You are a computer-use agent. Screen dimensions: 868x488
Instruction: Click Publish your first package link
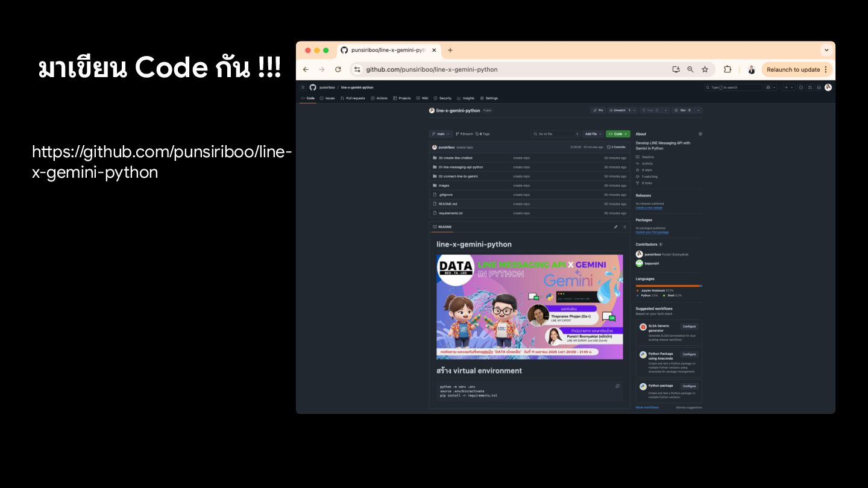point(652,232)
